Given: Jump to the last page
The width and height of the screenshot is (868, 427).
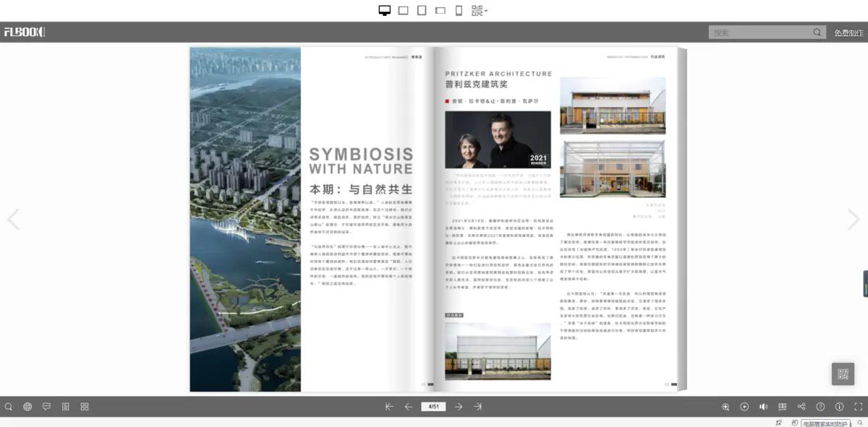Looking at the screenshot, I should coord(477,407).
